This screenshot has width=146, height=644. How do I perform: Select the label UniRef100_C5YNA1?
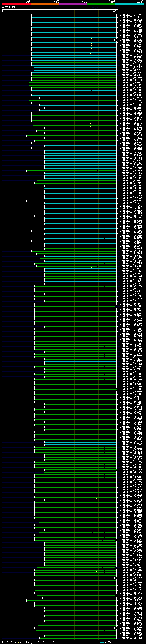[x=131, y=100]
